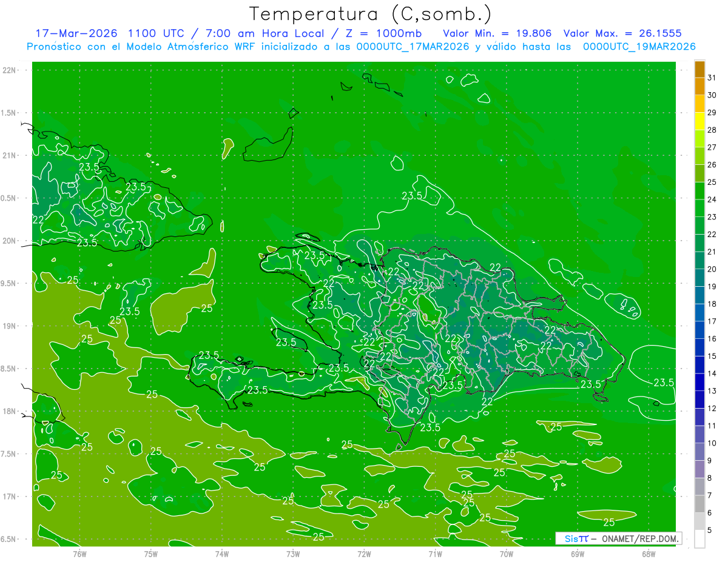This screenshot has height=562, width=728.
Task: Click latitude axis label '6.5N'
Action: pyautogui.click(x=9, y=539)
